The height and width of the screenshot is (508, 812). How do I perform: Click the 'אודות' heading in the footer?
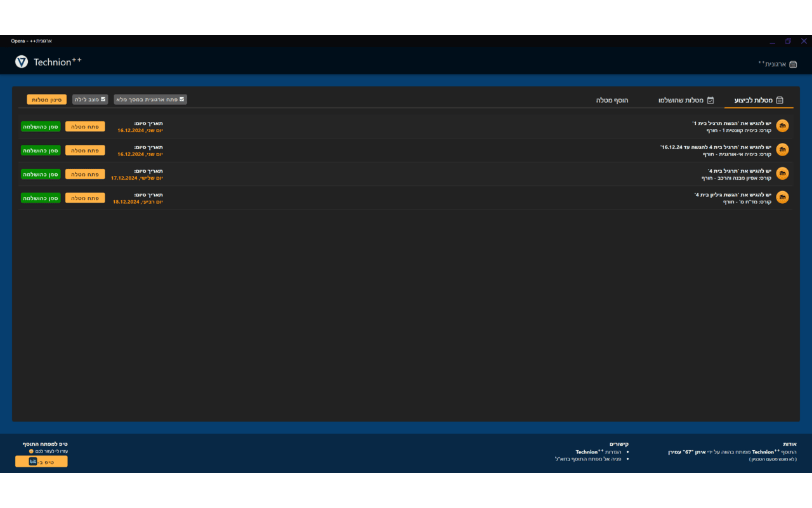(x=790, y=444)
